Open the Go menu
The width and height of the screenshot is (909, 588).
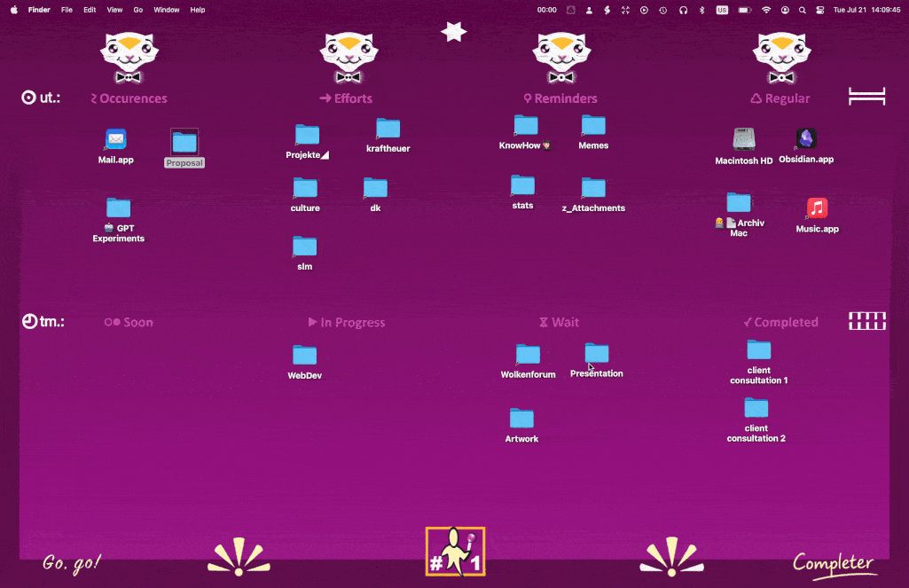point(138,10)
